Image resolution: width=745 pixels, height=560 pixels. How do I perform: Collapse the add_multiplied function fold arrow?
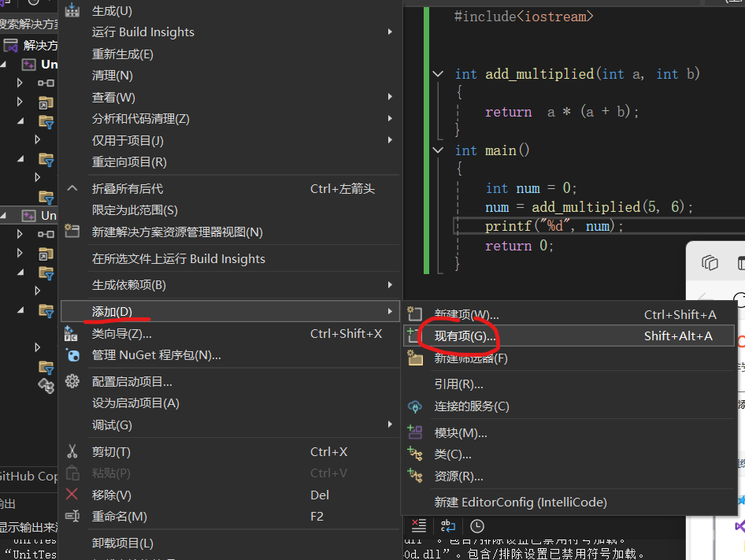click(438, 74)
